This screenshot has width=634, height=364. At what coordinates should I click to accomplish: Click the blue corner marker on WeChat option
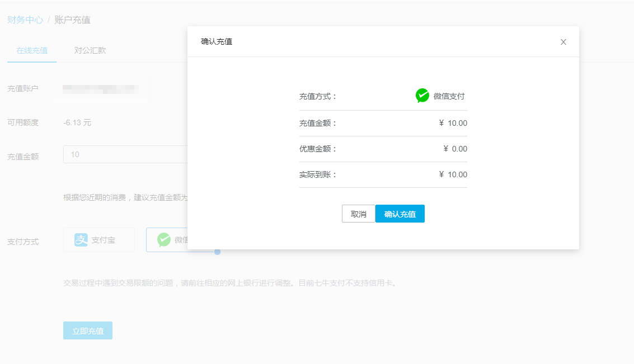[217, 252]
